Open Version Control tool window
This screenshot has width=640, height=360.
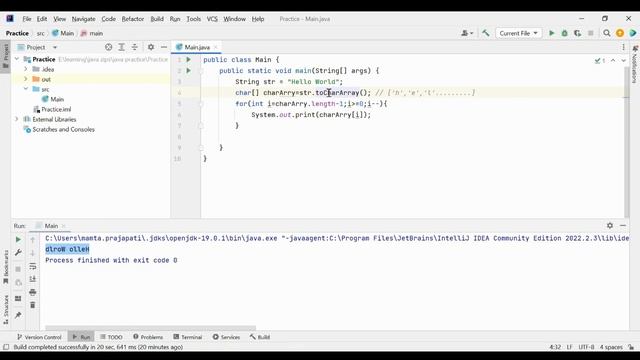(39, 337)
